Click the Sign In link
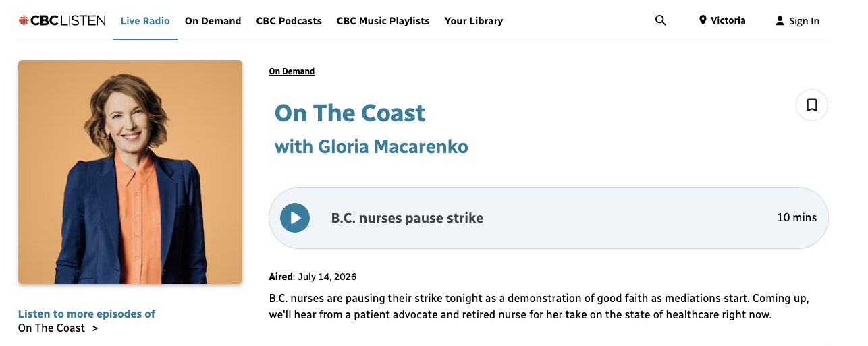Image resolution: width=868 pixels, height=346 pixels. 798,21
